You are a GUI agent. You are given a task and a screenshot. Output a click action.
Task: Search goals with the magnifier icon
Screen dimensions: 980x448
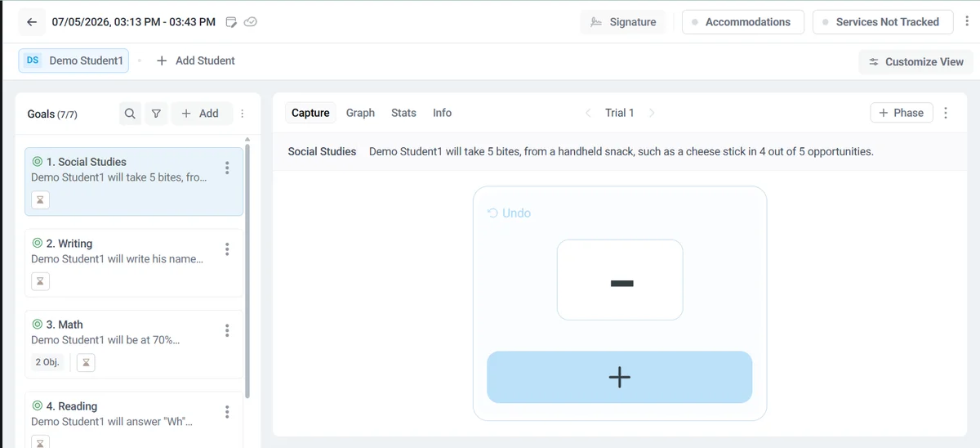point(130,114)
